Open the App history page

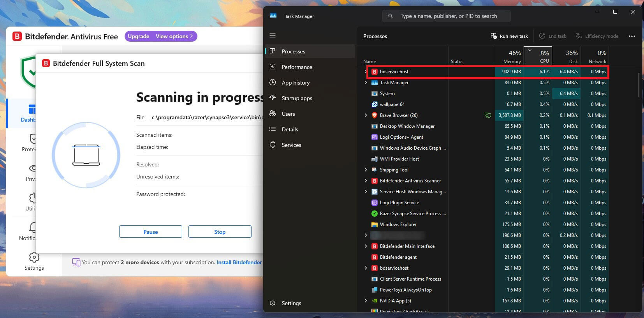point(310,83)
